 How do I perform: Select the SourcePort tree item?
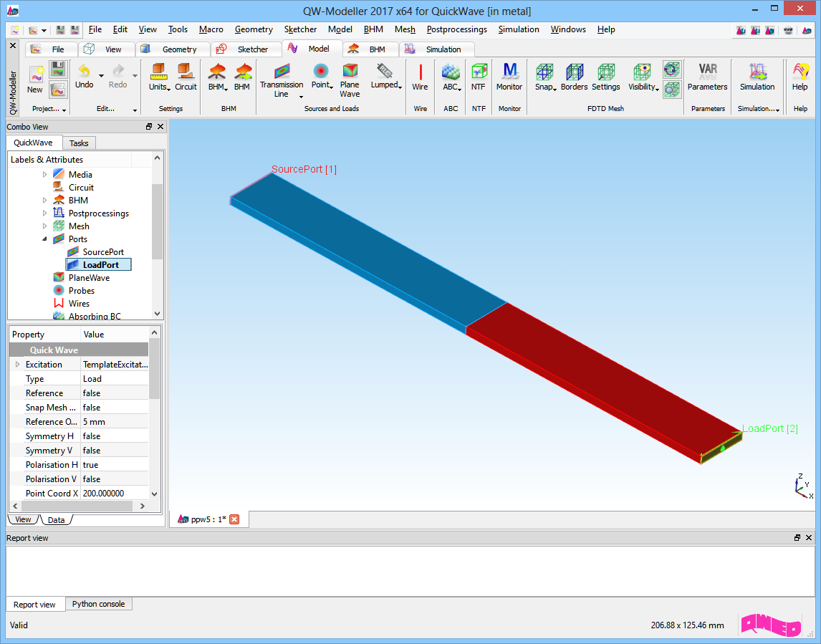tap(102, 252)
